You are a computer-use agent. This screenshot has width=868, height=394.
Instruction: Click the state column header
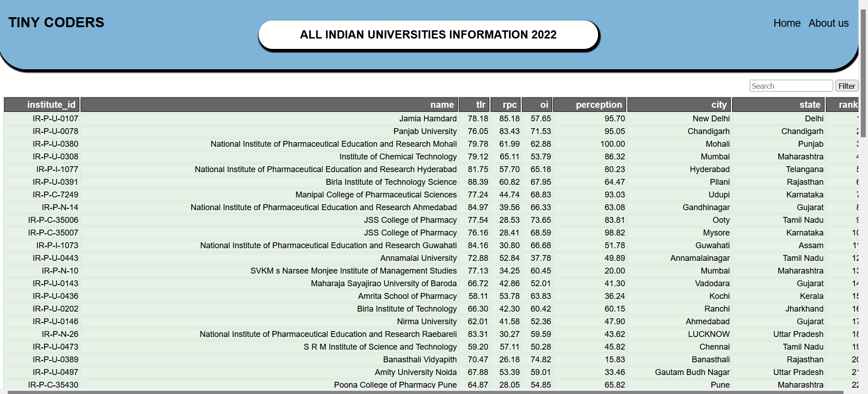pyautogui.click(x=778, y=105)
